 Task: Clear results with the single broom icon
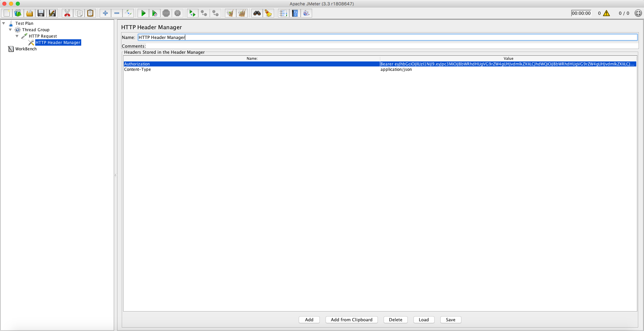click(x=230, y=13)
